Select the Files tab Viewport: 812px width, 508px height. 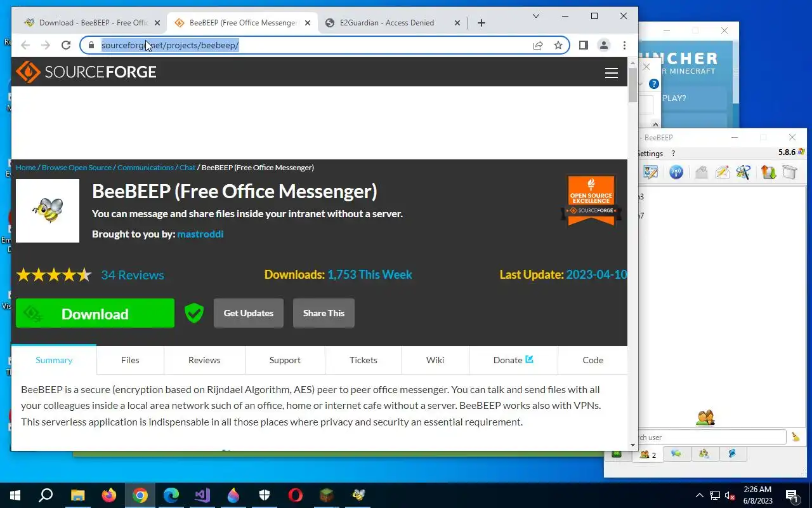pos(130,360)
